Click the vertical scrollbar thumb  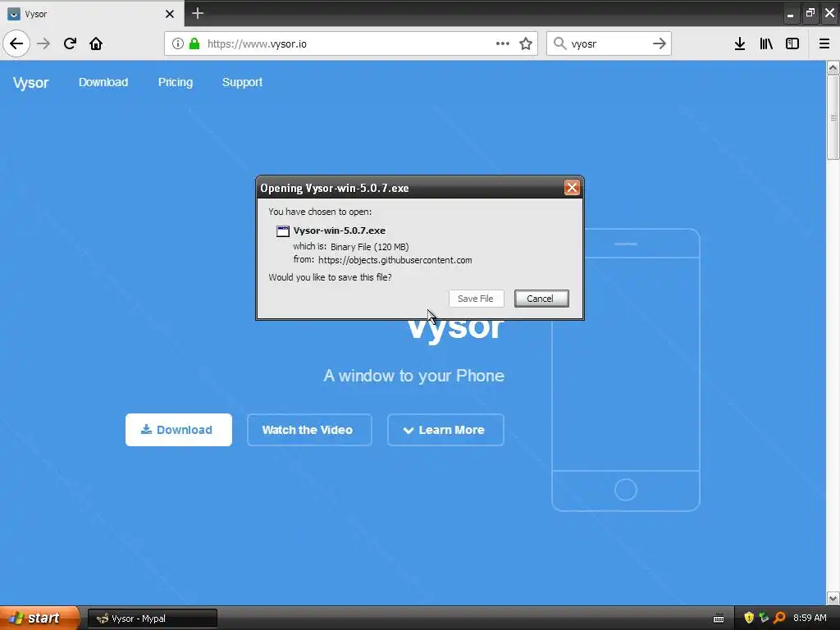pyautogui.click(x=833, y=117)
